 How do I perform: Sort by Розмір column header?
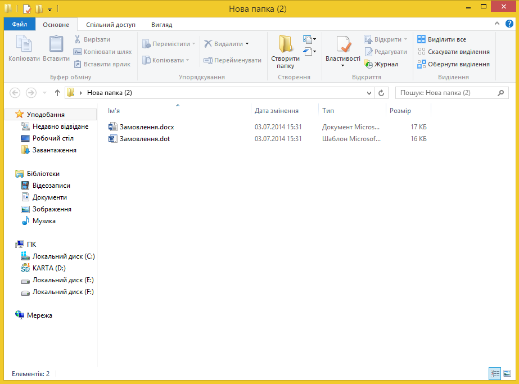pos(400,111)
